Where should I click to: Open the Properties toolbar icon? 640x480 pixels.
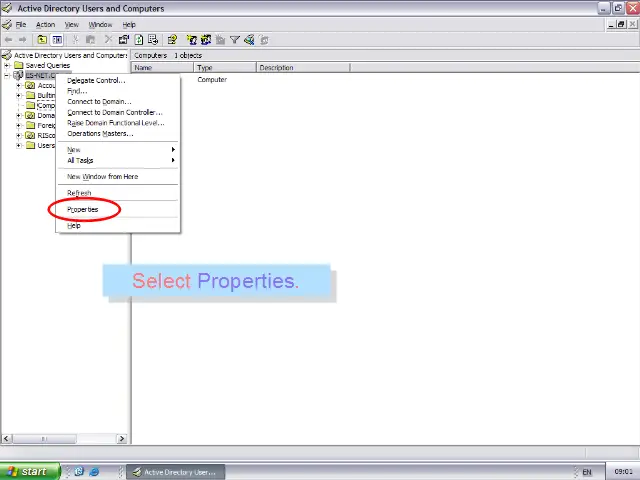[x=124, y=40]
